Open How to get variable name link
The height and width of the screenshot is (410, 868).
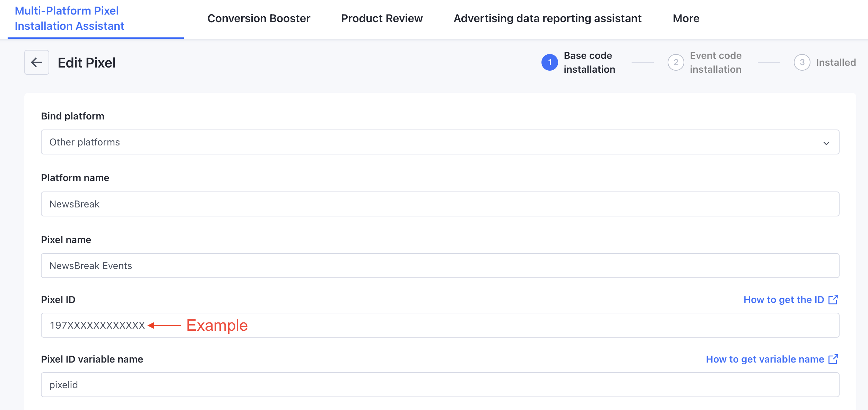point(765,359)
